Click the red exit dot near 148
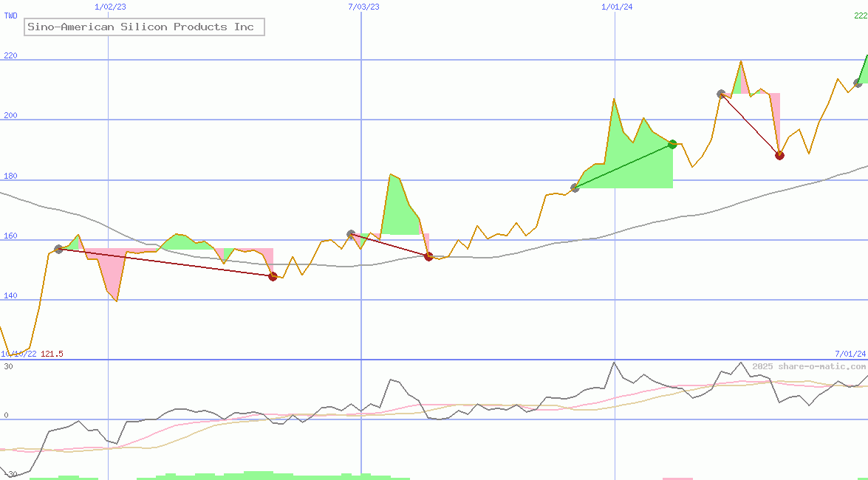 click(x=273, y=276)
